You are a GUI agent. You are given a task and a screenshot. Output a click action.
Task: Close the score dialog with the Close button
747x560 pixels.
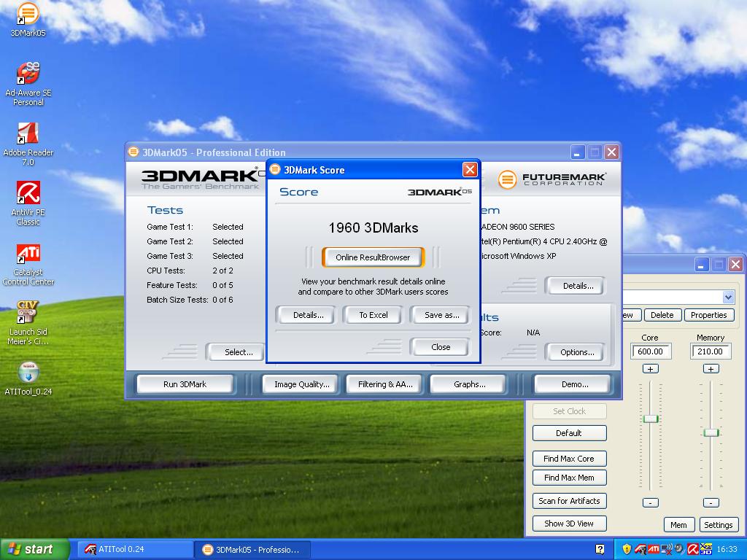(441, 347)
